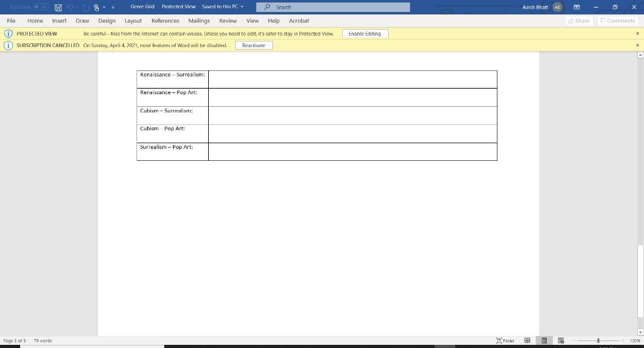644x348 pixels.
Task: Click the 'Cubism – Surrealism:' cell
Action: [x=172, y=116]
